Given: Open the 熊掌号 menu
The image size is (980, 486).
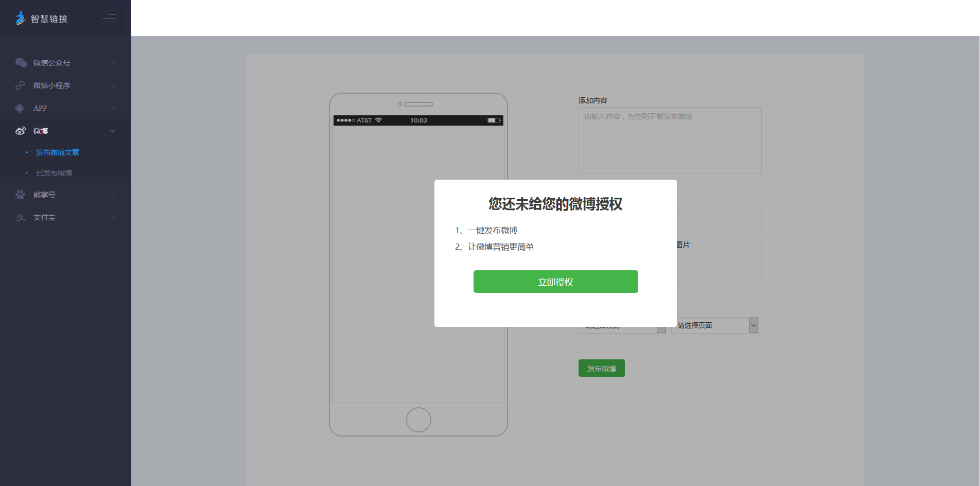Looking at the screenshot, I should (65, 195).
